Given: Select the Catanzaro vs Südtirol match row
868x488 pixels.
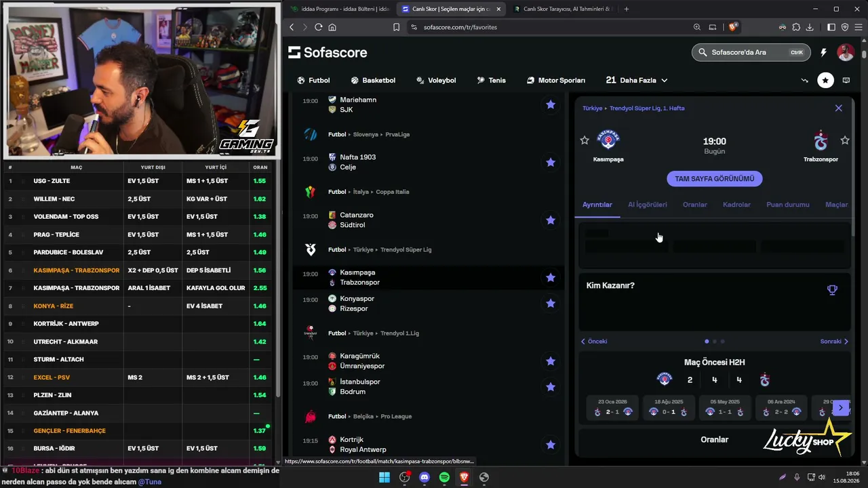Looking at the screenshot, I should (x=429, y=220).
